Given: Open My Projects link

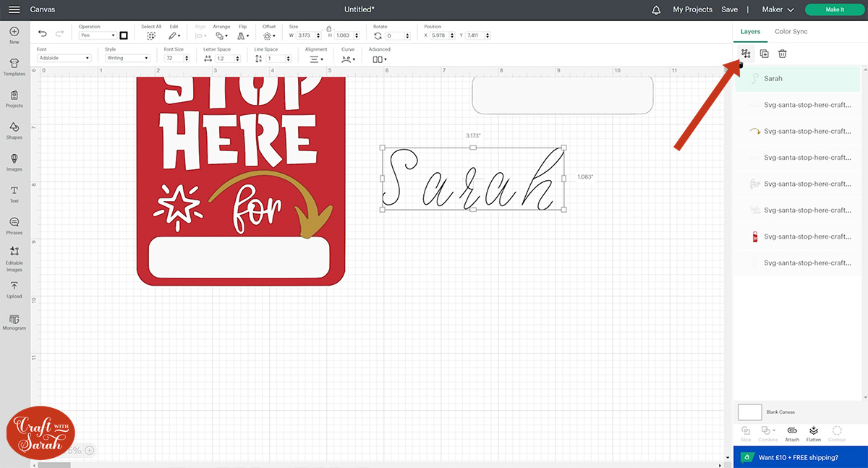Looking at the screenshot, I should (x=692, y=9).
